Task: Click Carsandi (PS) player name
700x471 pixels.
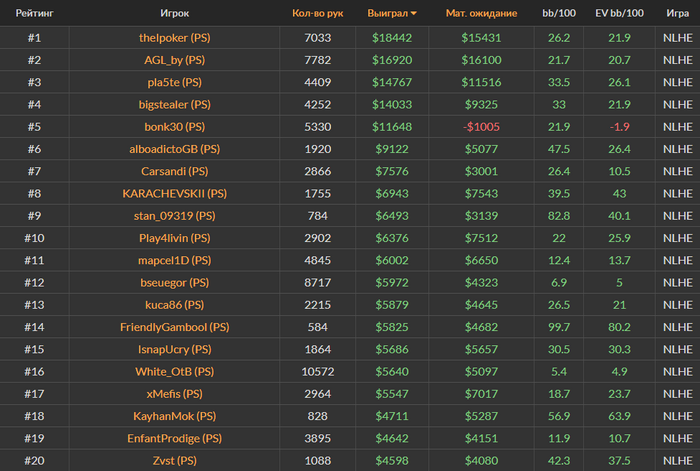Action: pos(175,171)
